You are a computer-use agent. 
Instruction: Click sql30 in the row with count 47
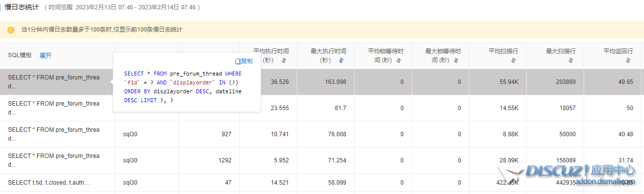[x=130, y=183]
